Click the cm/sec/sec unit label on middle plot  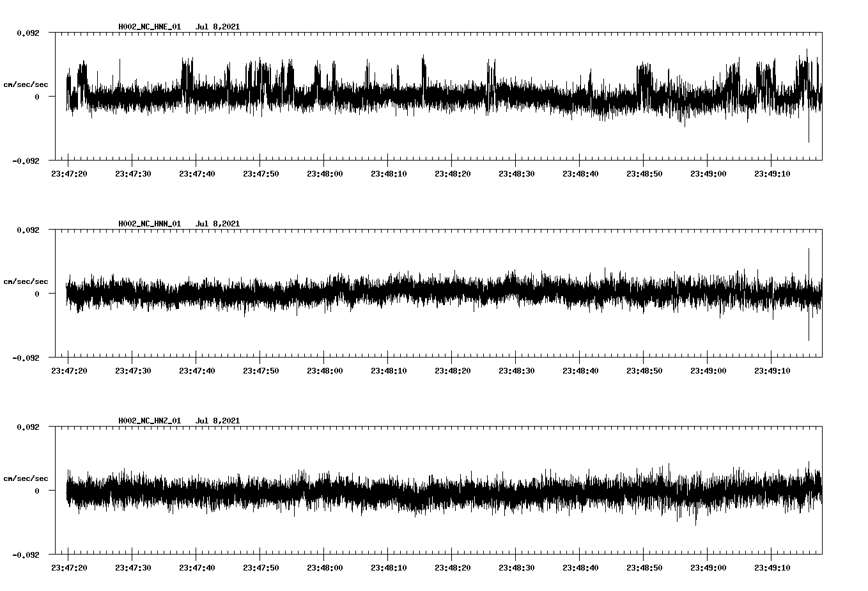point(26,280)
